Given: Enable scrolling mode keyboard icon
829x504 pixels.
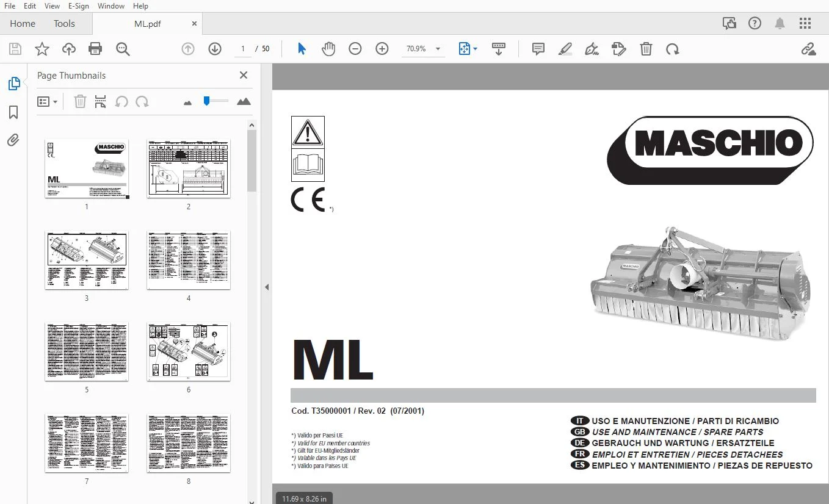Looking at the screenshot, I should point(499,49).
